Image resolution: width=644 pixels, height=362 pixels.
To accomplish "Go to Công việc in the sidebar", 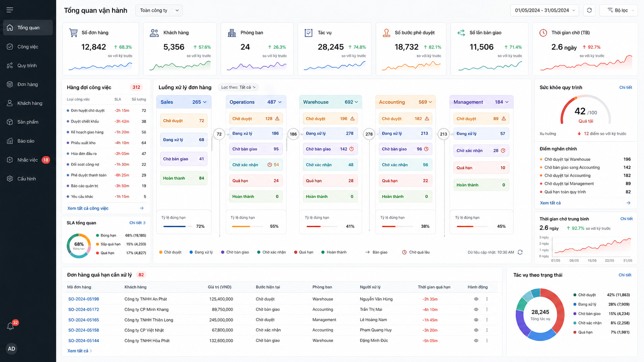I will coord(28,47).
